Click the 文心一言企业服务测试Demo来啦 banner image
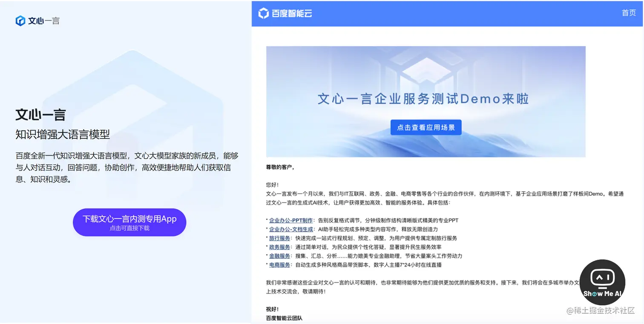The height and width of the screenshot is (324, 644). [426, 101]
